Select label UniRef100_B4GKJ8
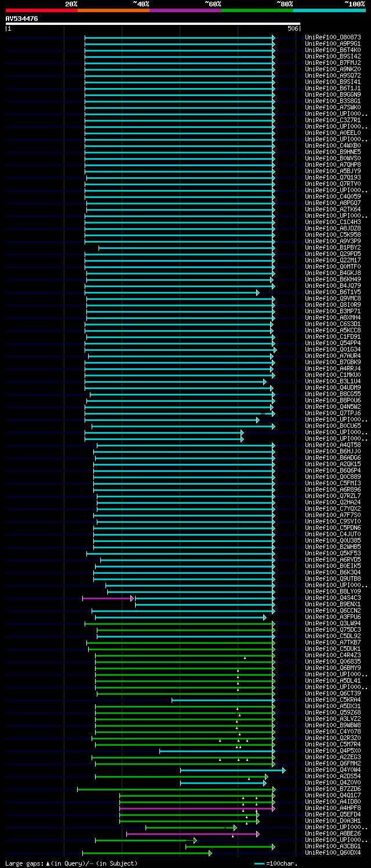Screen dimensions: 371x868 333,273
